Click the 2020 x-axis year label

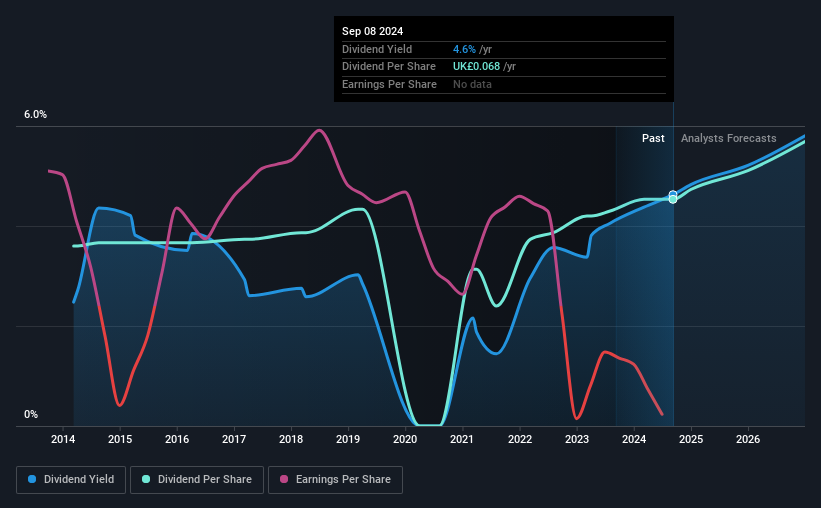pos(405,439)
